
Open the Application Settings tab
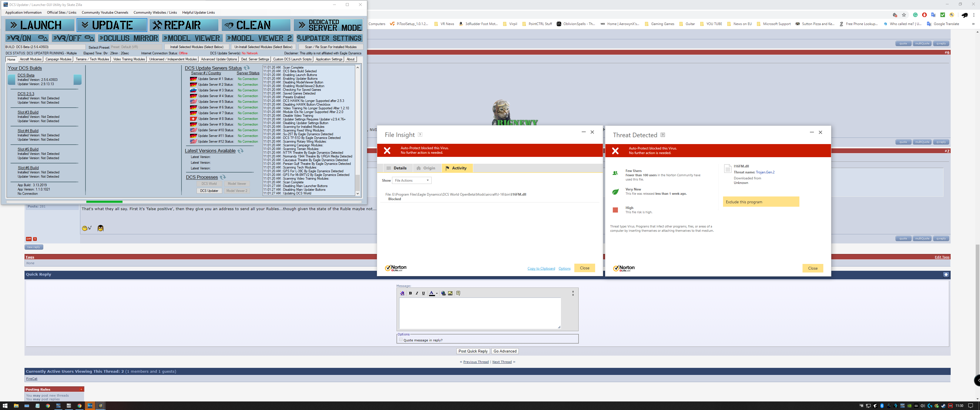click(x=329, y=59)
